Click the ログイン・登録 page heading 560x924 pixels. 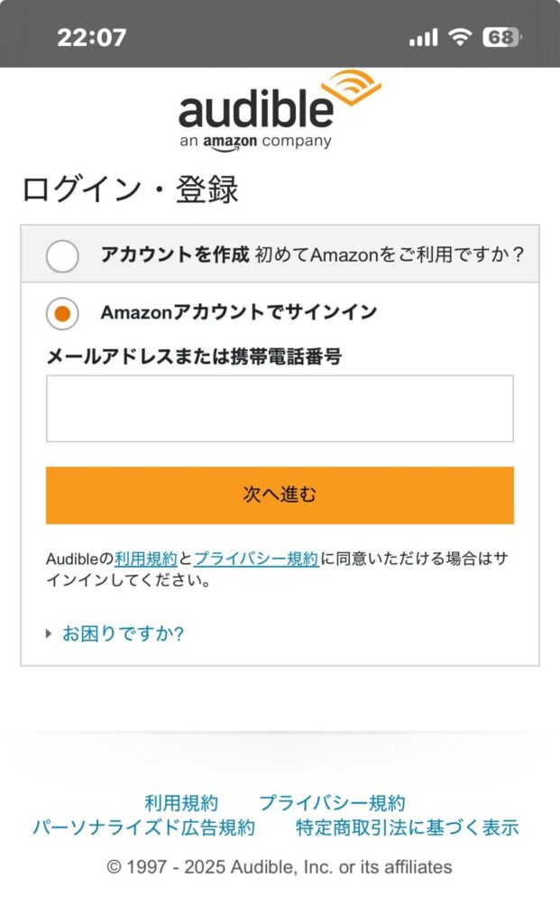[x=130, y=189]
